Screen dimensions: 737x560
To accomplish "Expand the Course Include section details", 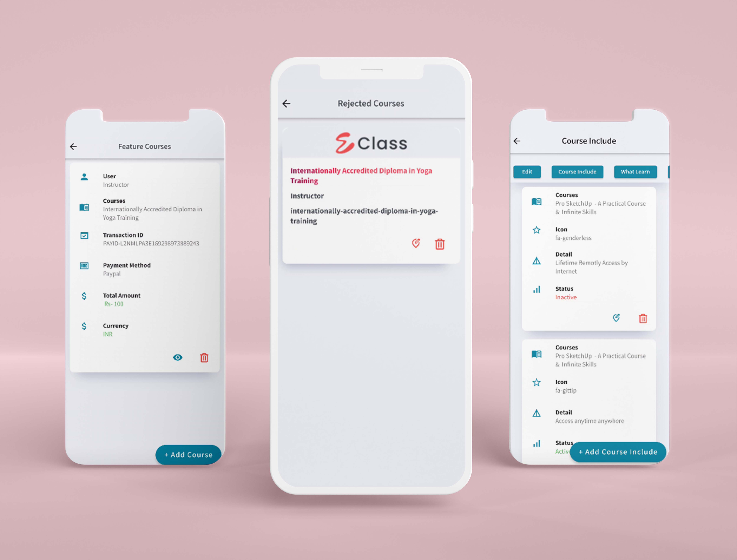I will [577, 171].
